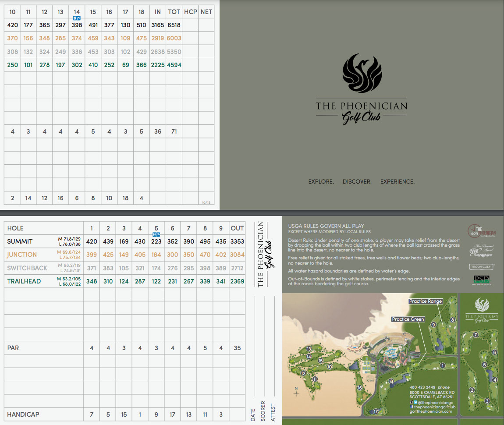Click the OUT column header
This screenshot has height=425, width=504.
pyautogui.click(x=237, y=228)
